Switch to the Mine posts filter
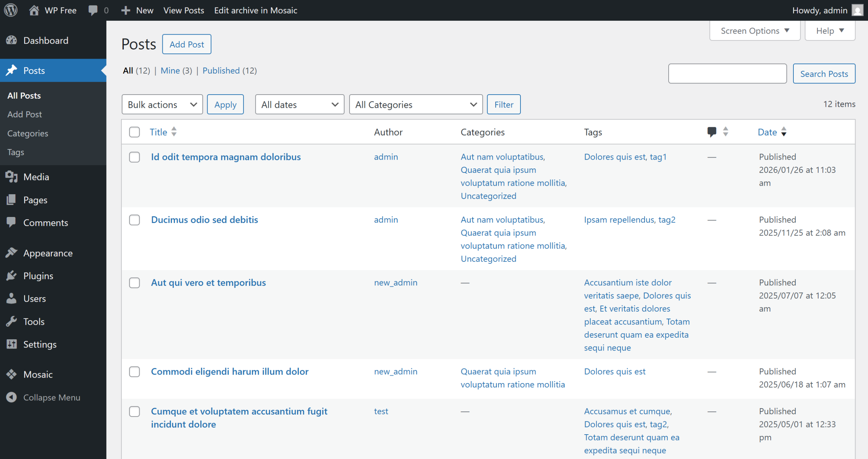Screen dimensions: 868x459 tap(170, 71)
